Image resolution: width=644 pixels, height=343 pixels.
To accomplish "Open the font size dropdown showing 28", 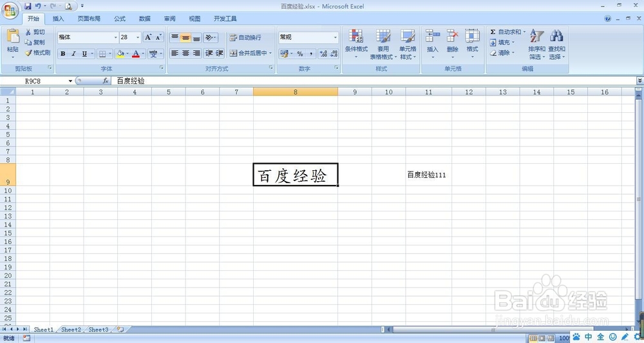I will coord(138,37).
